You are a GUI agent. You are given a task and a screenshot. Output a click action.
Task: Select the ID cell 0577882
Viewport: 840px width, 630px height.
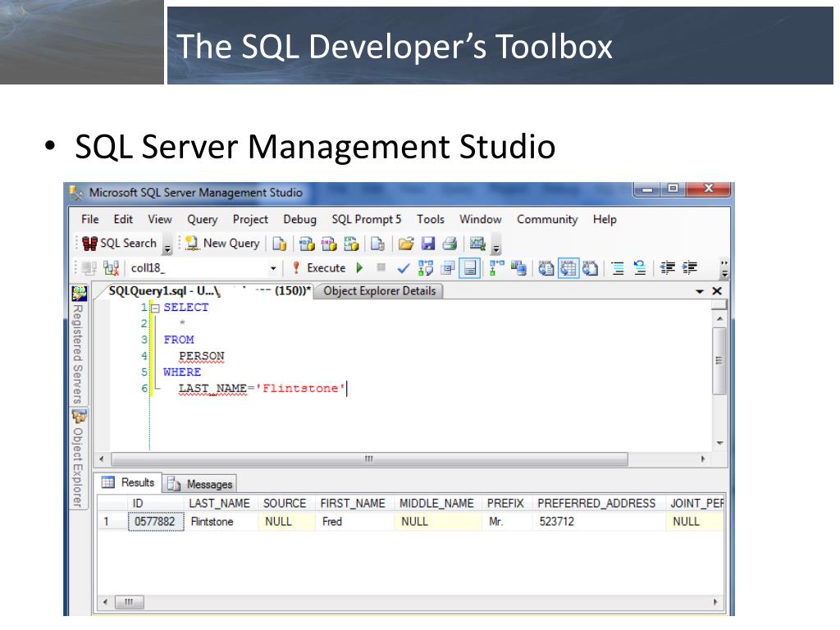tap(155, 522)
